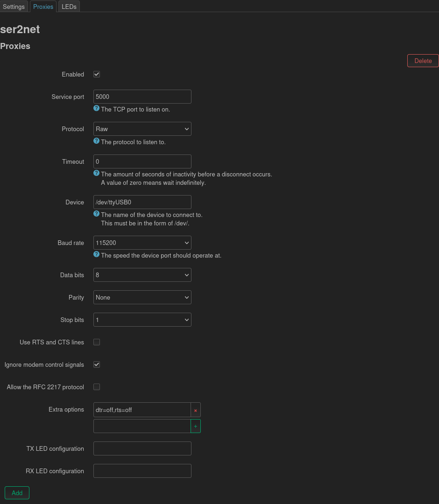Add a new proxy
The image size is (439, 504).
17,493
